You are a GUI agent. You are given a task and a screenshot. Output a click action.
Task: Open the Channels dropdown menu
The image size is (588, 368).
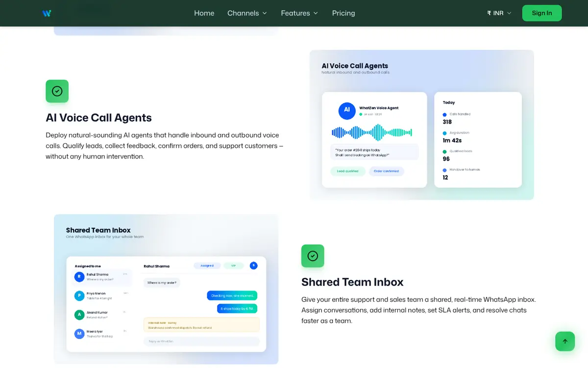pos(247,13)
